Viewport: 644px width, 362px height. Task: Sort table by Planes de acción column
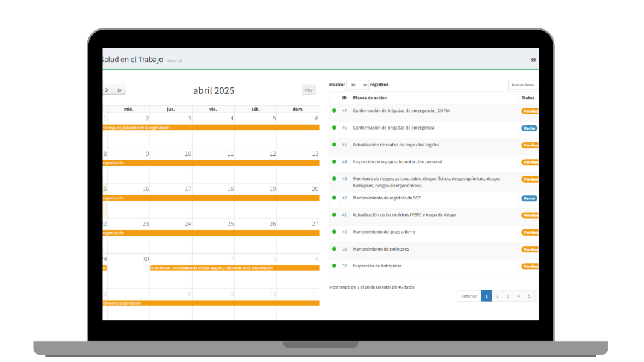click(370, 98)
